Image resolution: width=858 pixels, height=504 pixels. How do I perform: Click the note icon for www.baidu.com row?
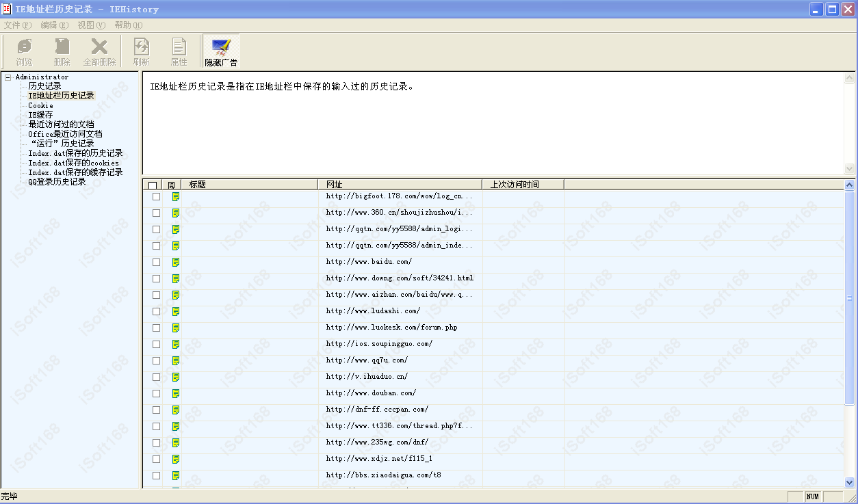(x=176, y=262)
